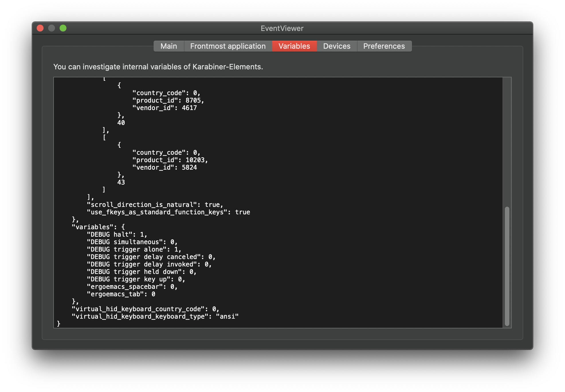Click the vendor_id 5824 value
565x392 pixels.
click(x=189, y=167)
